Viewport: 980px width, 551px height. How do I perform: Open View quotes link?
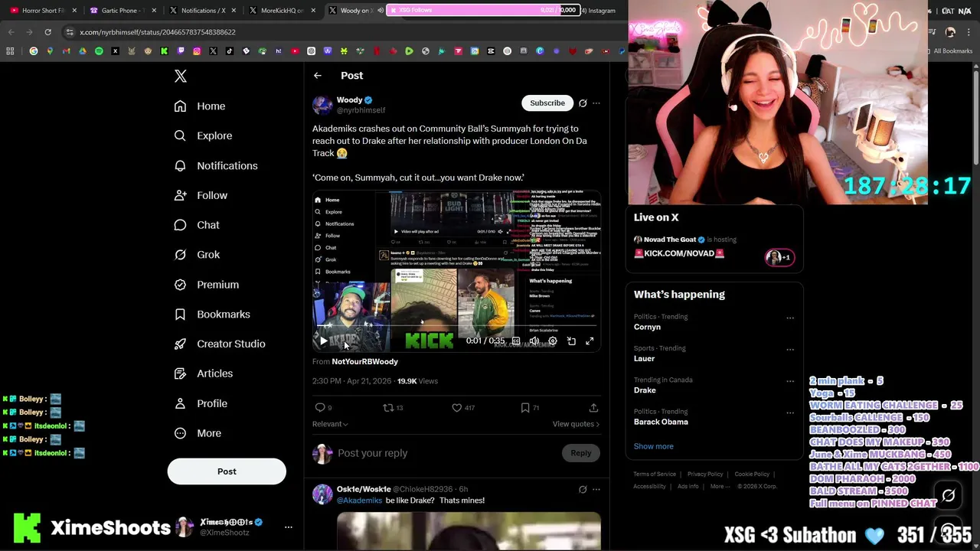tap(576, 424)
